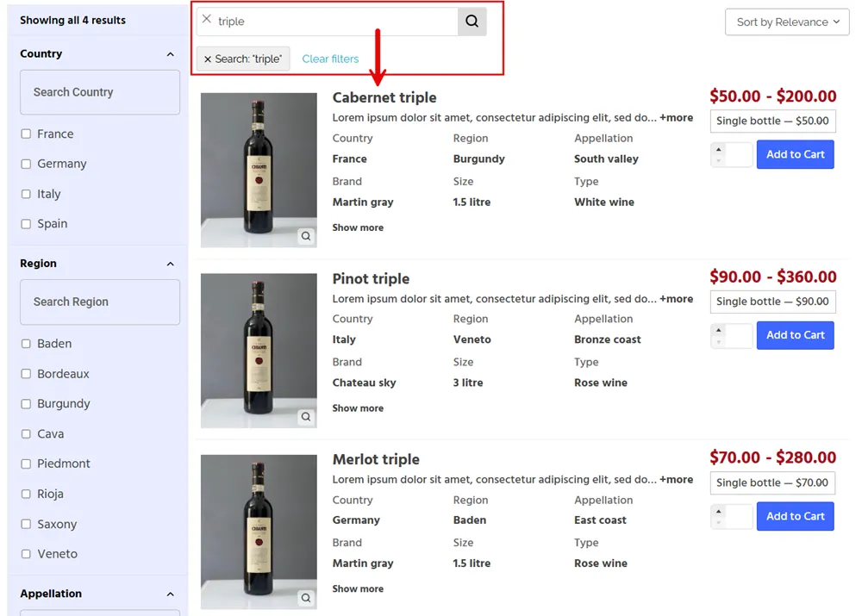
Task: Zoom the Cabernet triple bottle image
Action: point(306,236)
